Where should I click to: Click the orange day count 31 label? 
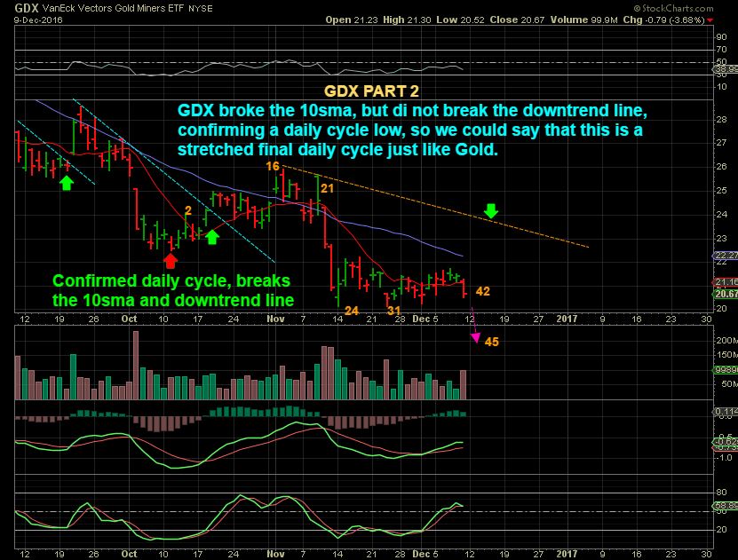[x=393, y=311]
